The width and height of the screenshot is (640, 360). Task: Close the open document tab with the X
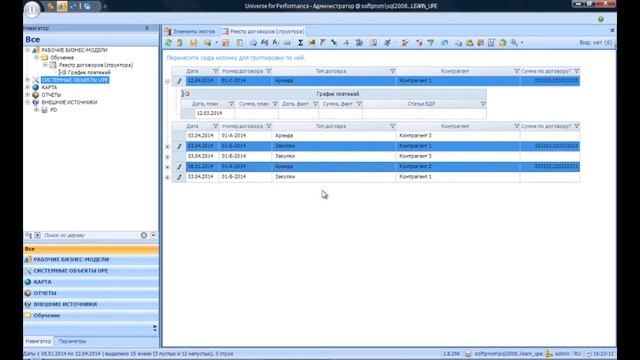click(612, 30)
